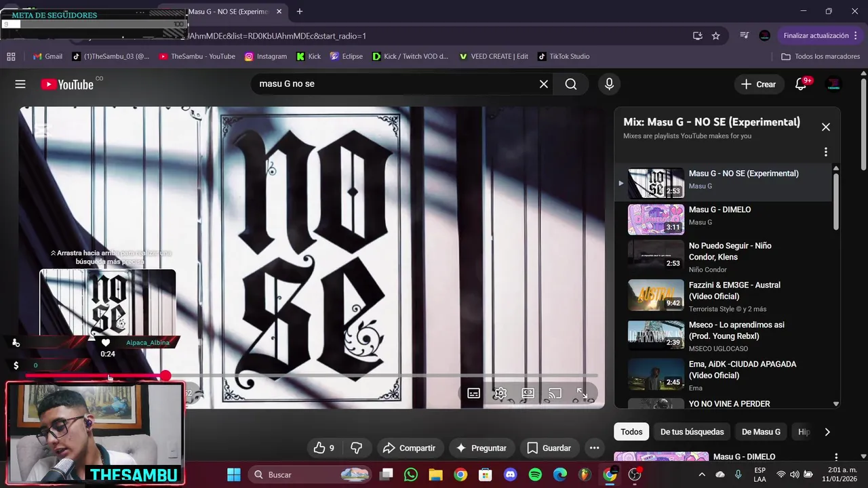Open Spotify from the taskbar
The width and height of the screenshot is (868, 488).
[x=535, y=474]
